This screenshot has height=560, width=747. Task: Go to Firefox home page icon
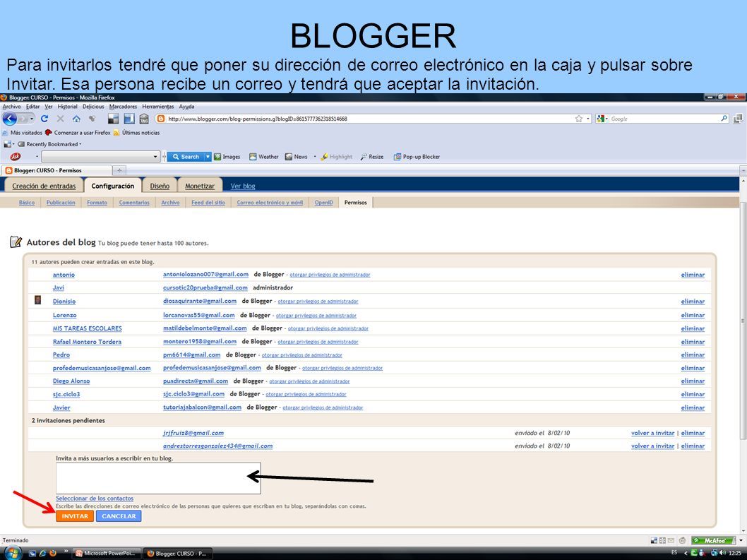[76, 119]
